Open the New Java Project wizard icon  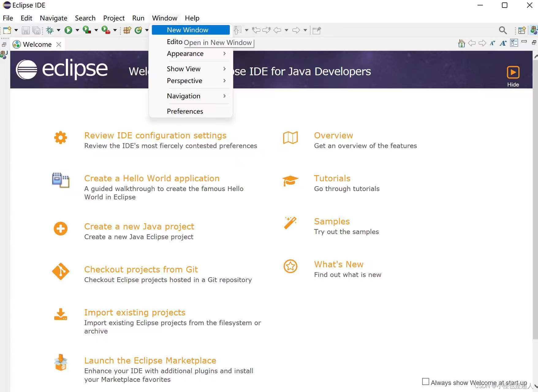(x=127, y=30)
